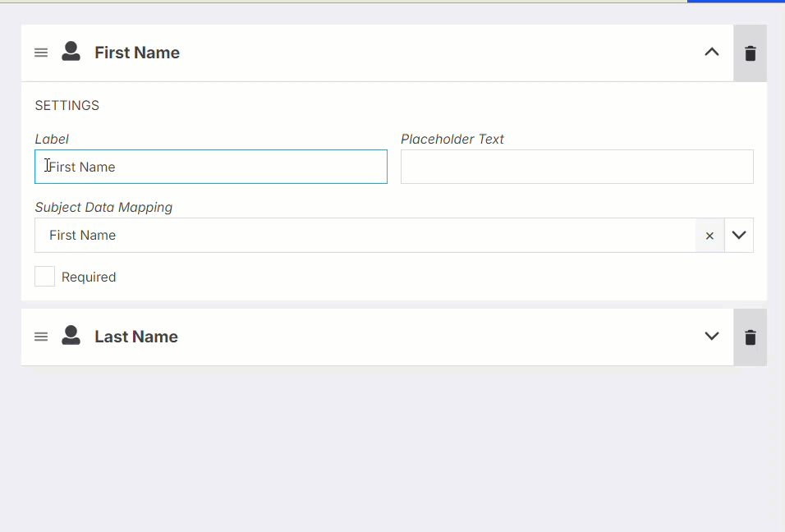
Task: Click the Subject Data Mapping value box
Action: pos(365,236)
